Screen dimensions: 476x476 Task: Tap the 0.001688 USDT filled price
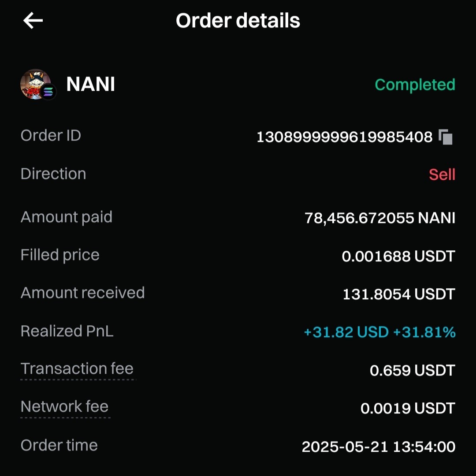(x=398, y=256)
